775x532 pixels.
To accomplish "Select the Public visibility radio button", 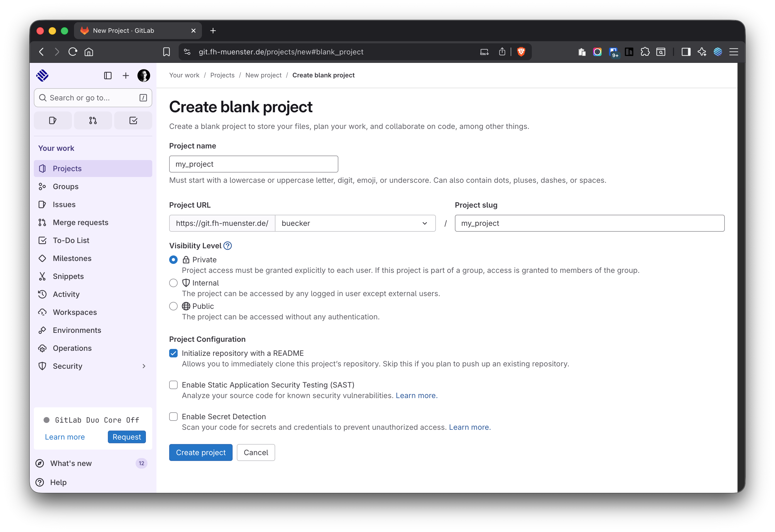I will (x=173, y=306).
